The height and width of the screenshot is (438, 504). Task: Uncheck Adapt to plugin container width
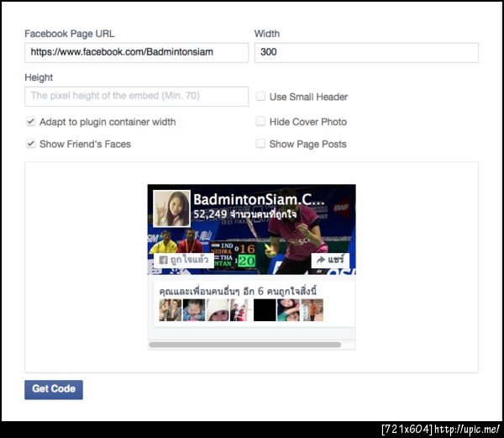point(31,122)
